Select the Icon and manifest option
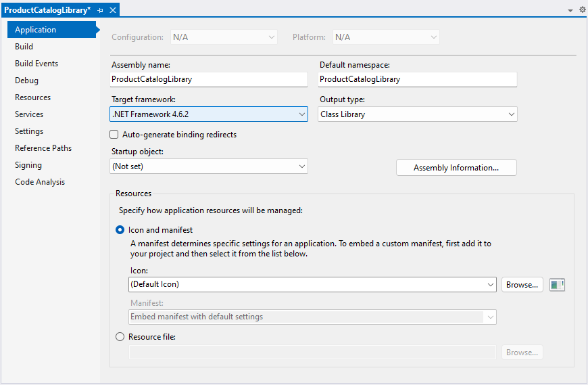The width and height of the screenshot is (588, 385). [120, 230]
